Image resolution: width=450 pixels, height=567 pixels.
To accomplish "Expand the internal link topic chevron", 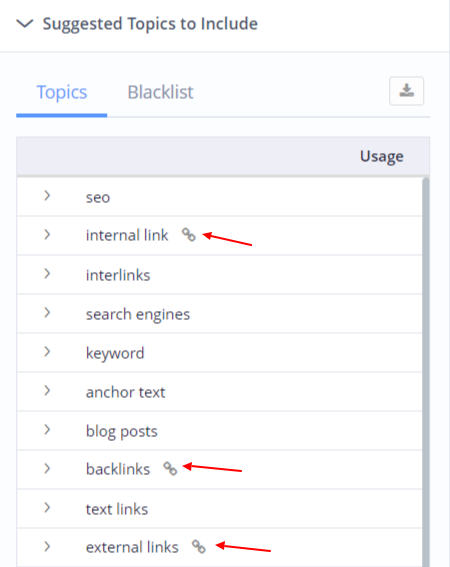I will click(47, 235).
